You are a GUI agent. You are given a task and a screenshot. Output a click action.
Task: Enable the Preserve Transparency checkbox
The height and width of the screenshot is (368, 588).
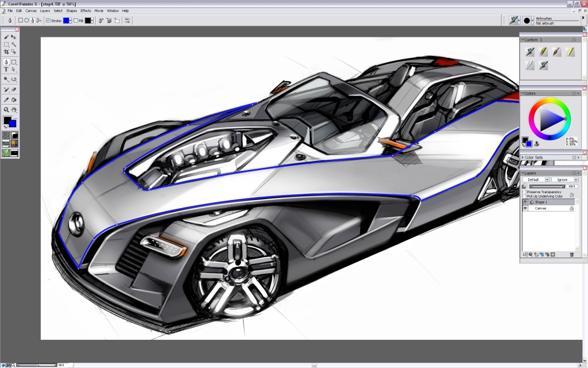coord(524,191)
